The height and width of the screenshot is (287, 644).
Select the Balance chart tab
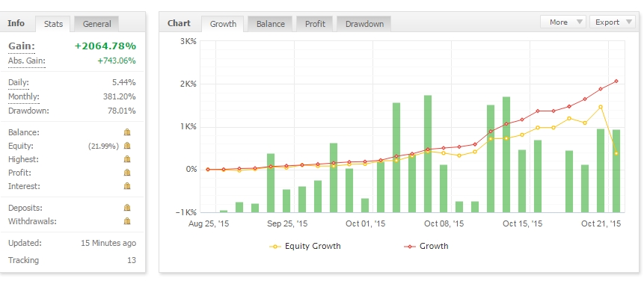click(x=270, y=24)
